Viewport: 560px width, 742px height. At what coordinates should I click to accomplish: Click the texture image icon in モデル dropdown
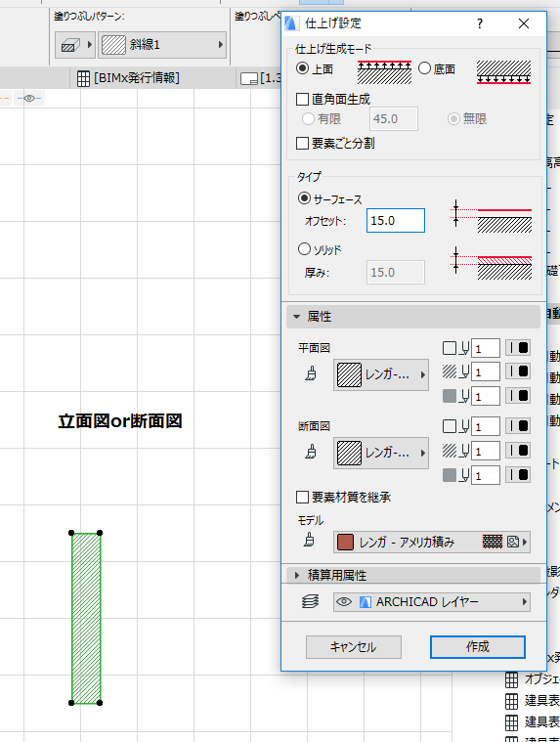pos(513,542)
